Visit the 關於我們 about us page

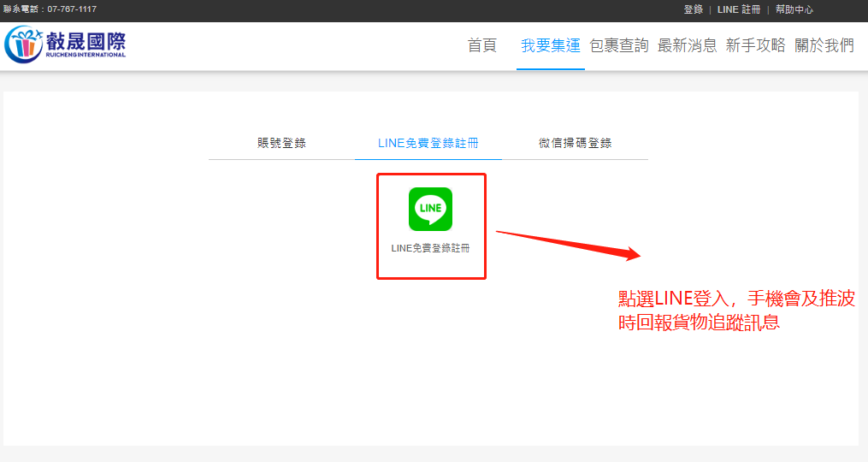[824, 46]
